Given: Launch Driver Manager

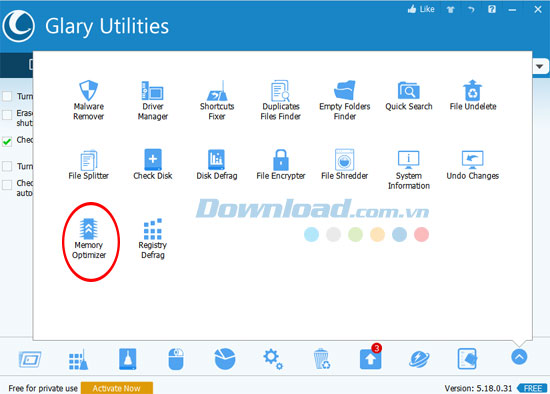Looking at the screenshot, I should pos(153,100).
